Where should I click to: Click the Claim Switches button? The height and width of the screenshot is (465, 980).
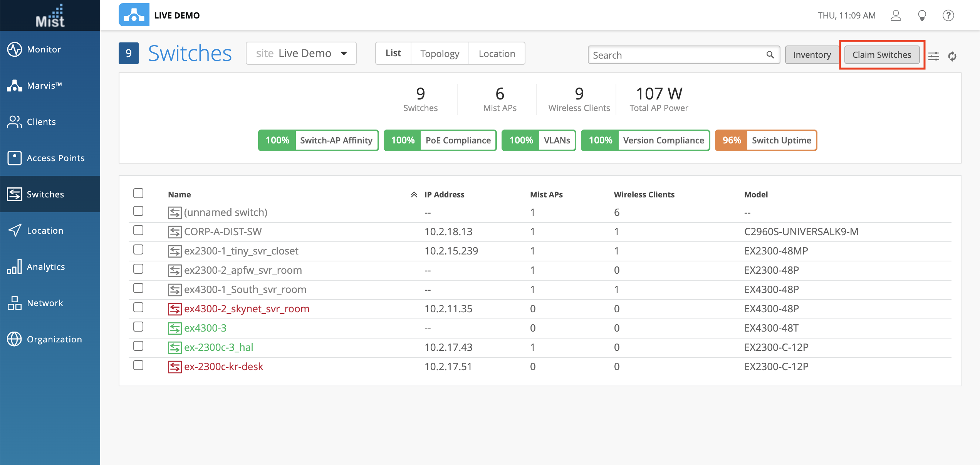[x=881, y=55]
